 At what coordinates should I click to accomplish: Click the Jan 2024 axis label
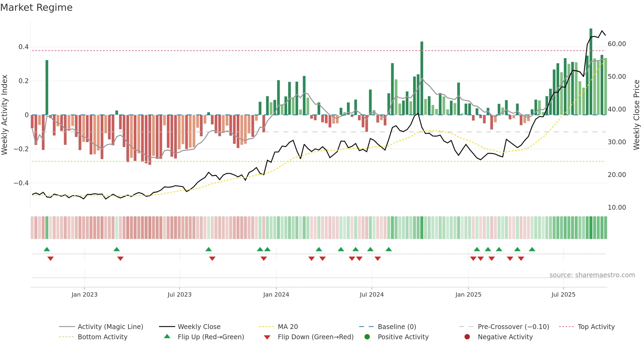pos(276,294)
